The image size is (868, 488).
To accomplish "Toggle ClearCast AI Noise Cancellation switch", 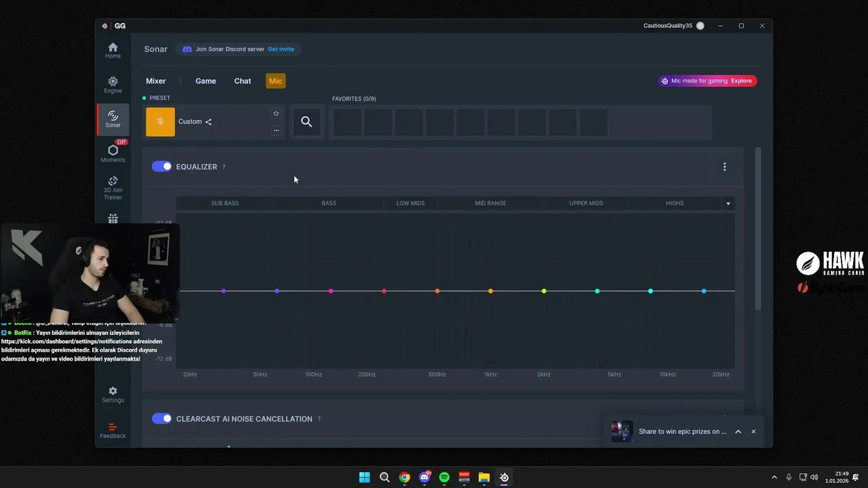I will pyautogui.click(x=161, y=419).
